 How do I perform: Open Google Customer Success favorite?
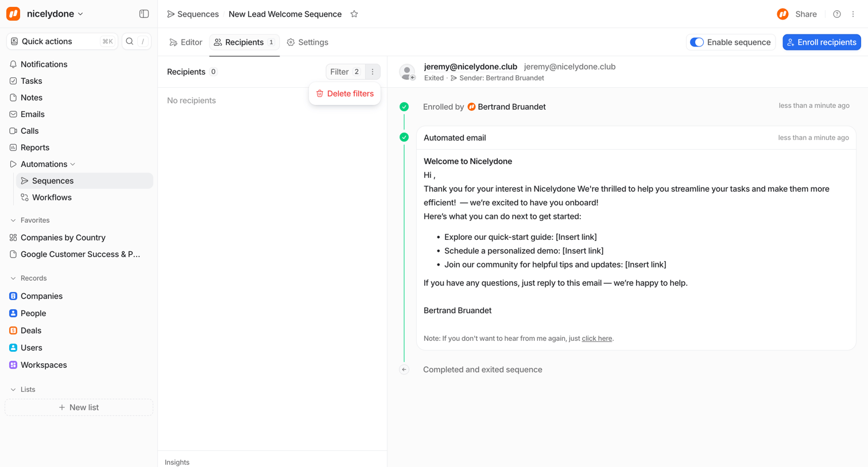79,254
